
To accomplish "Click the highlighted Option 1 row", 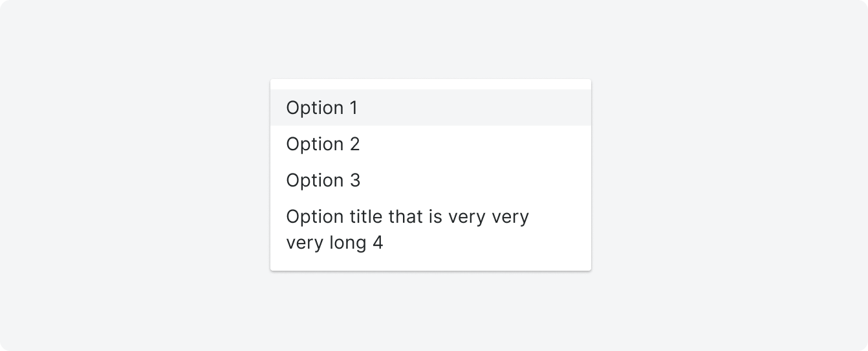I will tap(431, 108).
